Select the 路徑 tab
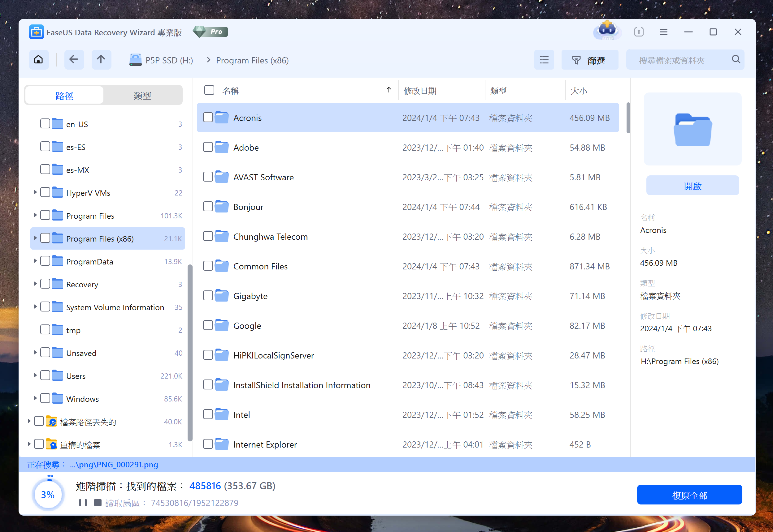This screenshot has height=532, width=773. [64, 96]
